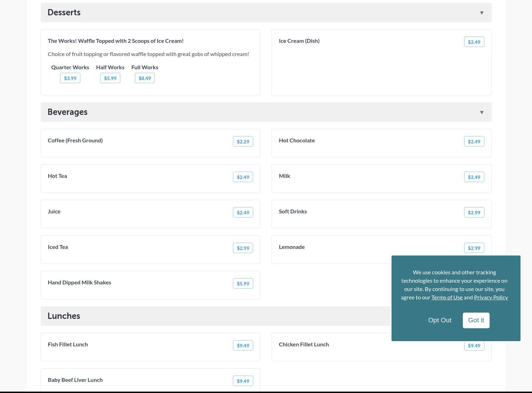
Task: Collapse the Desserts section arrow
Action: [x=482, y=13]
